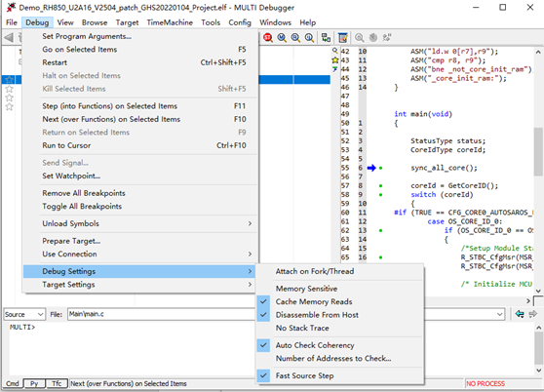Click the target connection toolbar icon
Viewport: 544px width, 392px height.
coord(326,37)
